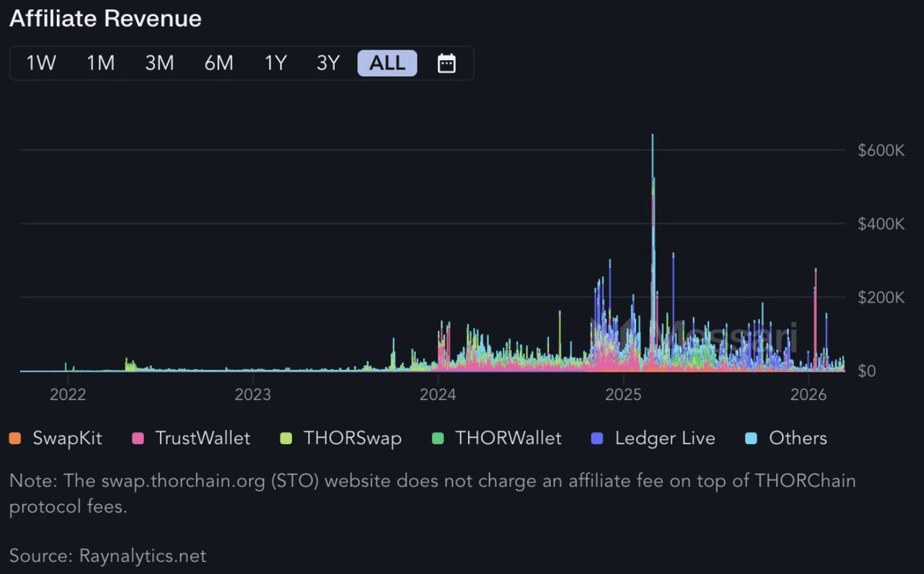Select the 1W time range
The image size is (924, 574).
pyautogui.click(x=42, y=63)
